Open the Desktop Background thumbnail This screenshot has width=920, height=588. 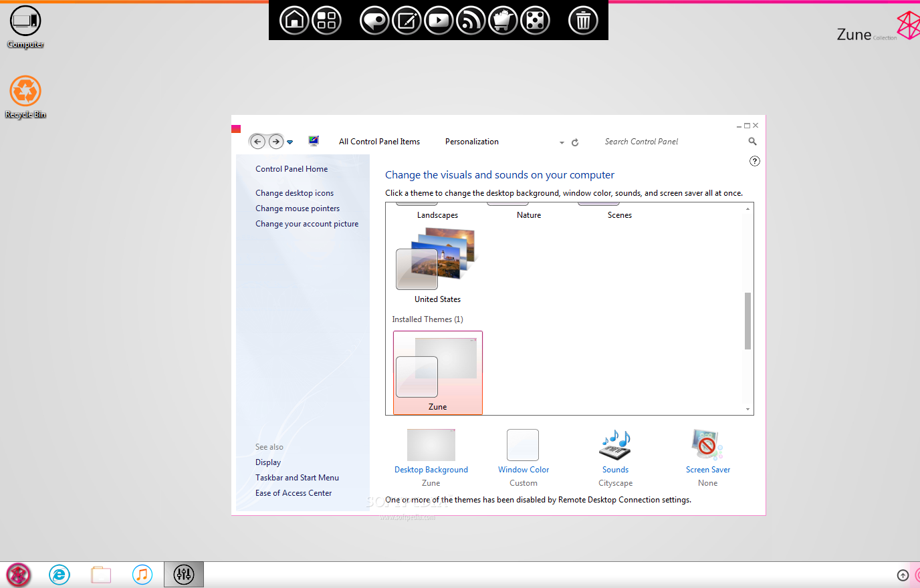point(431,445)
